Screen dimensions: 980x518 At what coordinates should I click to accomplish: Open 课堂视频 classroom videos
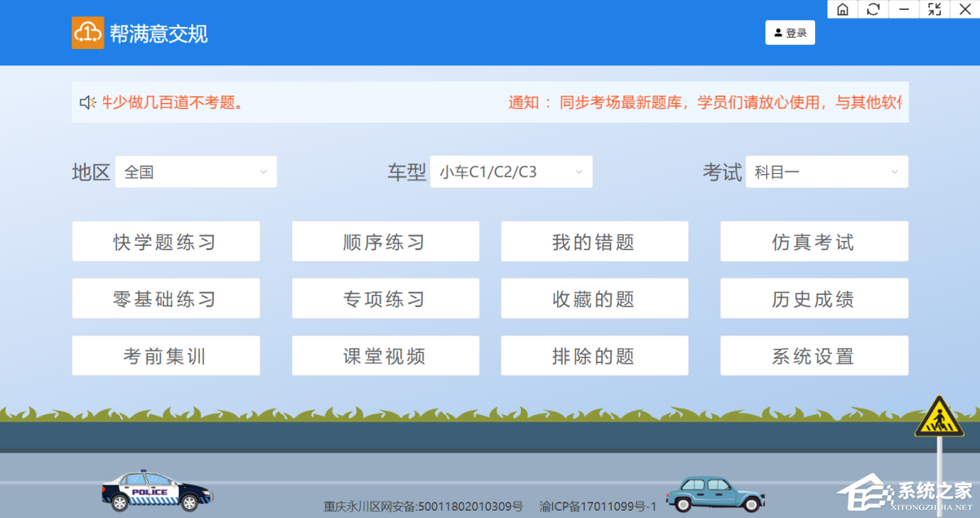385,355
